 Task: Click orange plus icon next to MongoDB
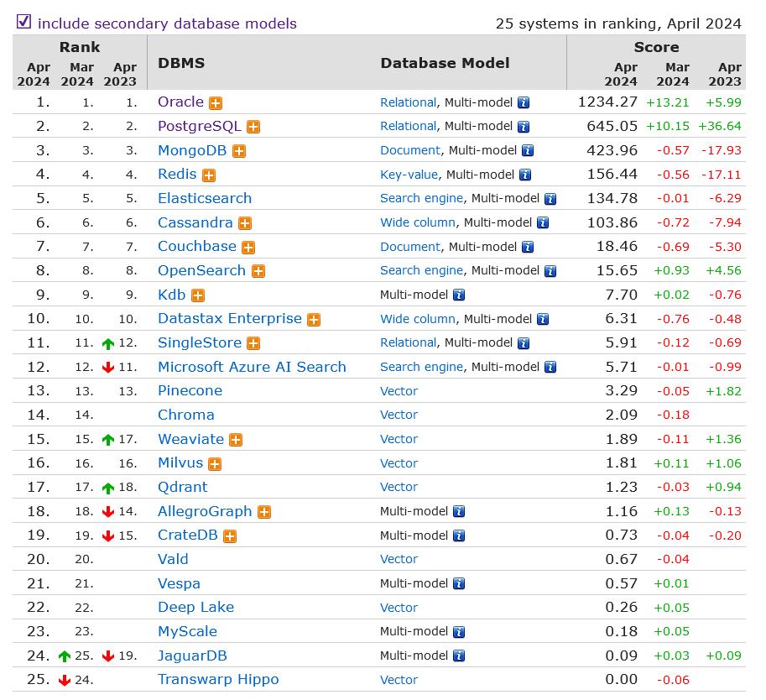pyautogui.click(x=239, y=151)
